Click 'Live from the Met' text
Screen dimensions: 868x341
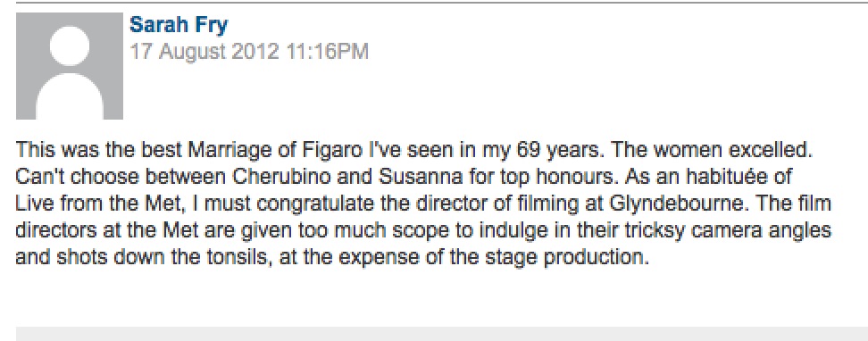coord(98,204)
